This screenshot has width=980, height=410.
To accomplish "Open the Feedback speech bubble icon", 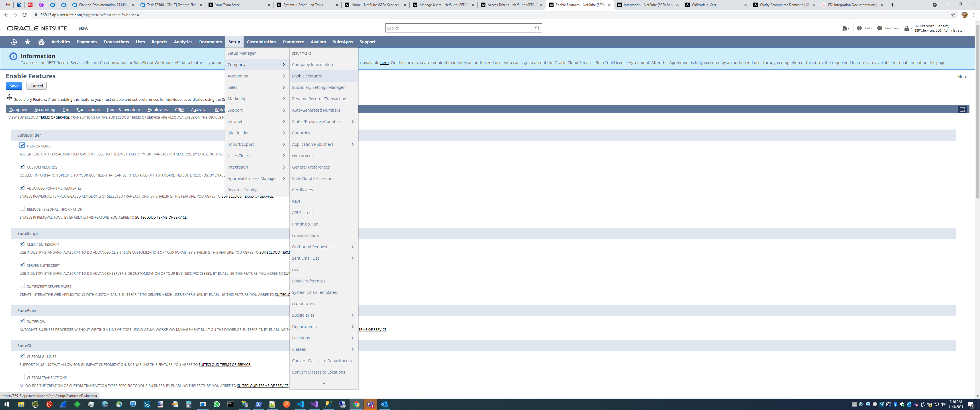I will (879, 28).
